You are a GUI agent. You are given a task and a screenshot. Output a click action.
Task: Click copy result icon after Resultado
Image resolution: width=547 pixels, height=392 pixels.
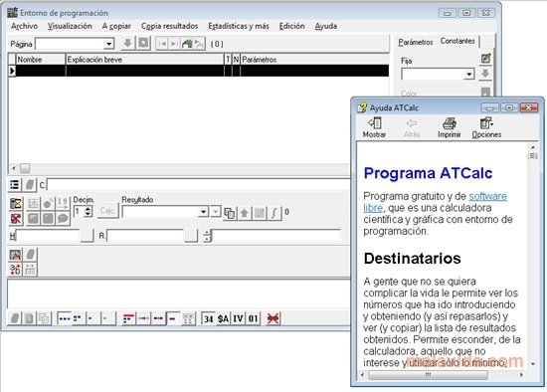229,213
